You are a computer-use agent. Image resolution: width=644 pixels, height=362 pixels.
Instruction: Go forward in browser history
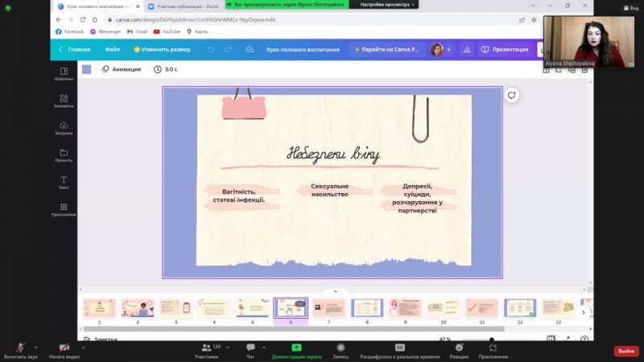71,19
